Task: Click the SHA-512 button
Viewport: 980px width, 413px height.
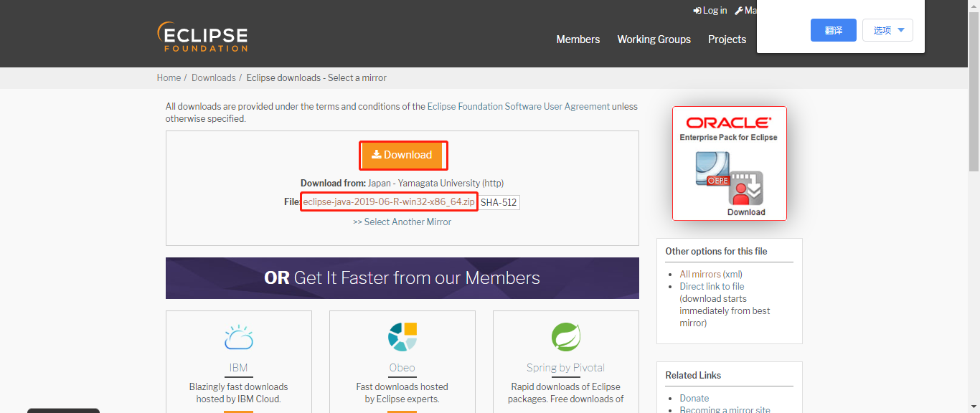Action: click(x=499, y=202)
